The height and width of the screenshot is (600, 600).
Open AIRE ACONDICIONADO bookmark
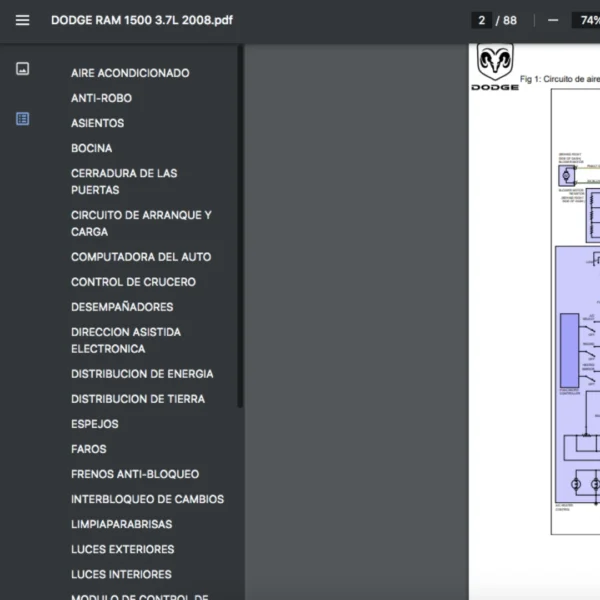130,73
